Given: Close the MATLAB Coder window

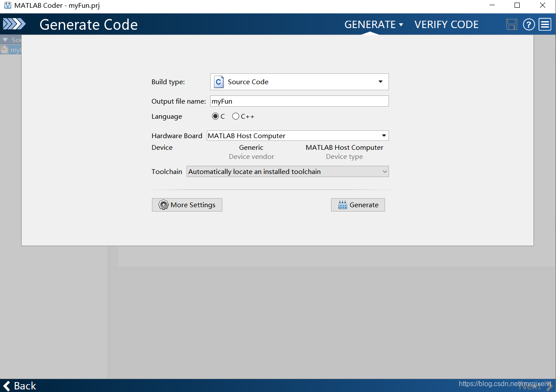Looking at the screenshot, I should 543,6.
